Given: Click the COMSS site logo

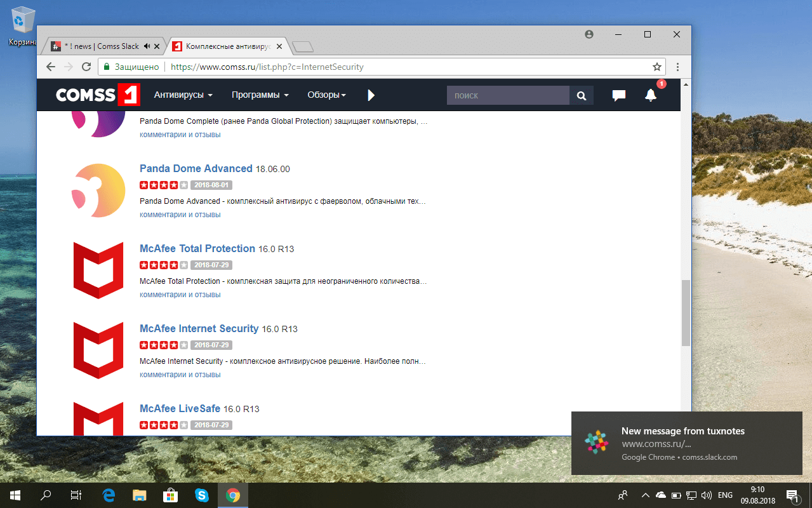Looking at the screenshot, I should pyautogui.click(x=98, y=95).
